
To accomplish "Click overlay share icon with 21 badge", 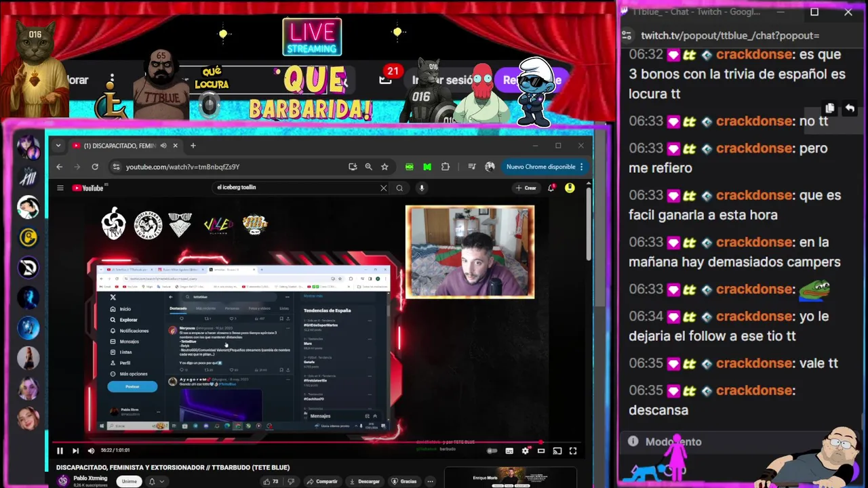I will pos(385,80).
